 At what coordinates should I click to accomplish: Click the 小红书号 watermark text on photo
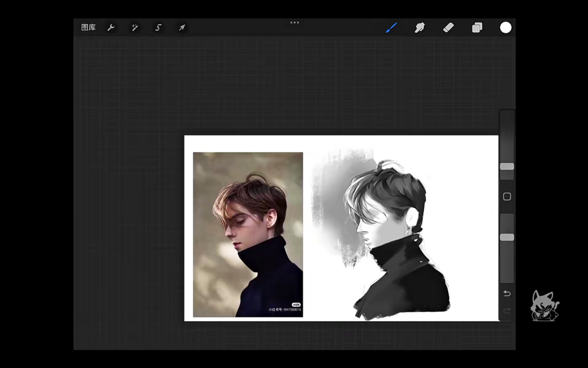pos(284,309)
